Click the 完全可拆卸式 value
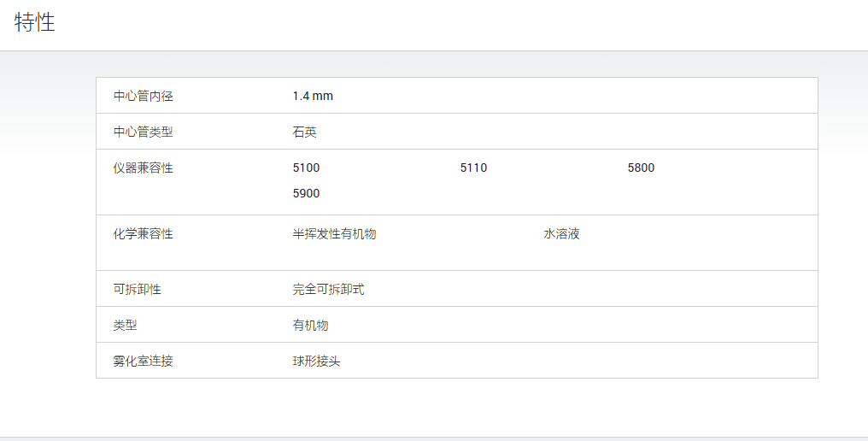Screen dimensions: 868x441 pyautogui.click(x=328, y=289)
